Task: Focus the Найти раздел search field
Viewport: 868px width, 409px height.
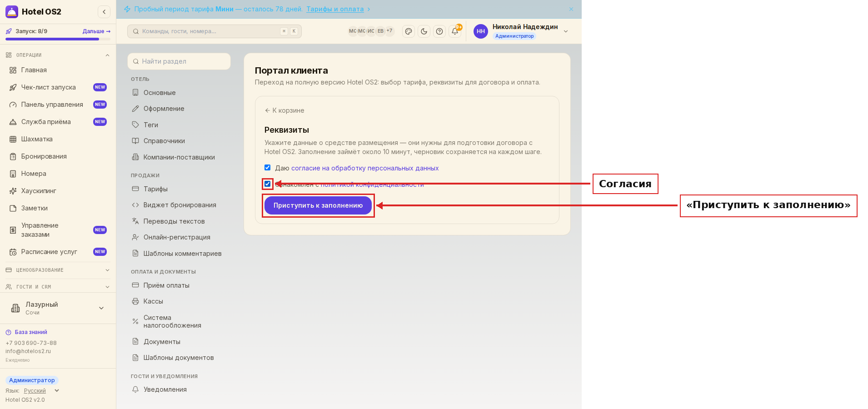Action: (x=179, y=61)
